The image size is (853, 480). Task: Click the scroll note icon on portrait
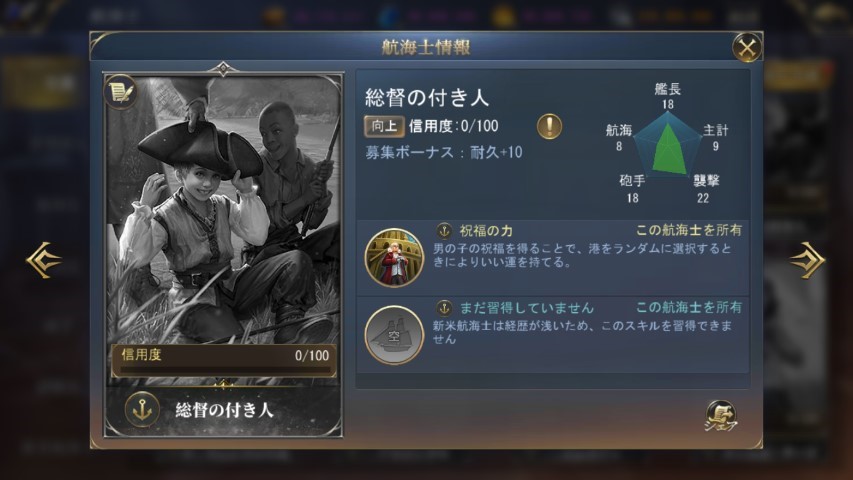point(121,91)
